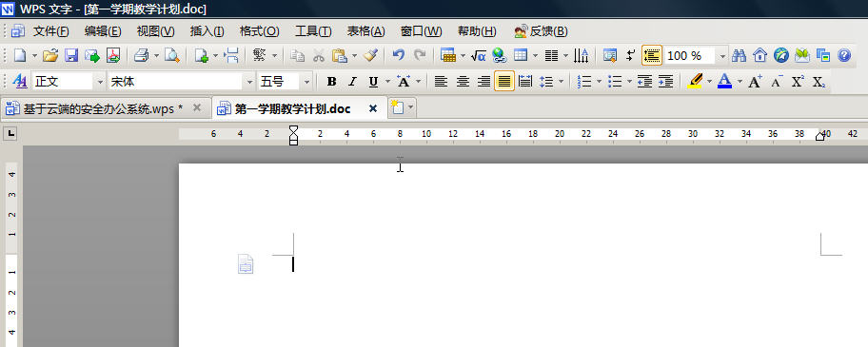The width and height of the screenshot is (868, 347).
Task: Align text to the right
Action: [x=483, y=82]
